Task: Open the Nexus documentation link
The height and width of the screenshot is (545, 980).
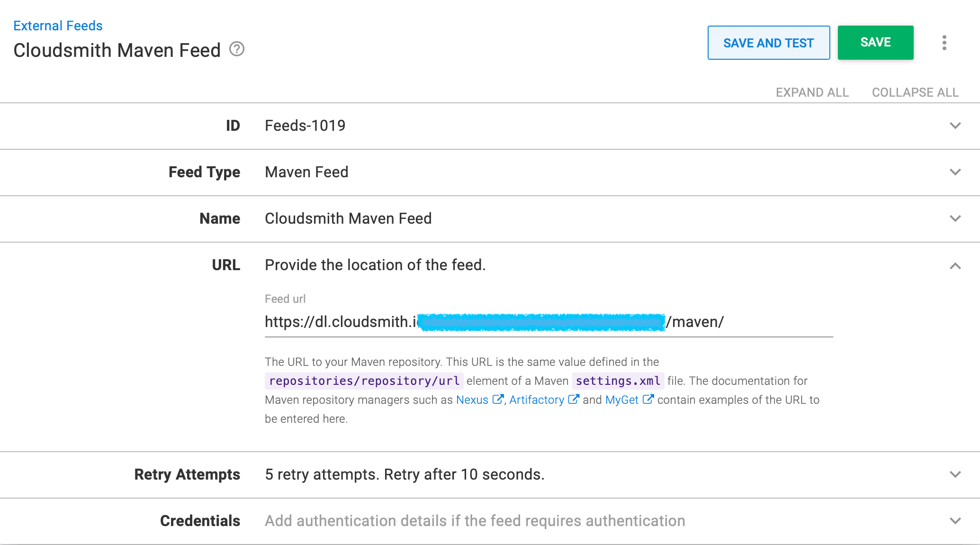Action: [x=472, y=400]
